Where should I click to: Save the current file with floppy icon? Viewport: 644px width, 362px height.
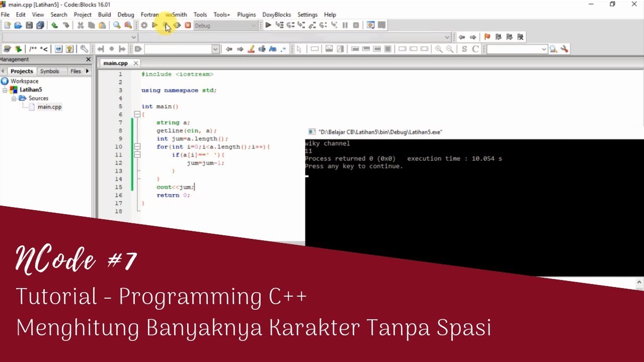[x=29, y=25]
